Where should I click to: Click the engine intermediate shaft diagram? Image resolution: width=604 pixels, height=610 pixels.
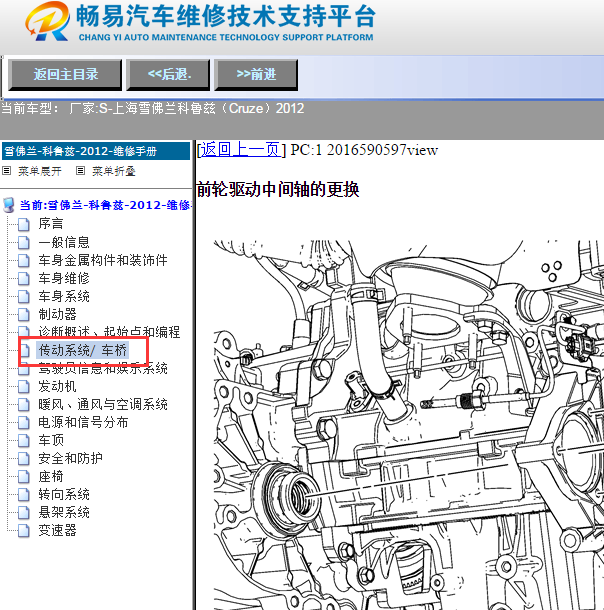tap(408, 425)
